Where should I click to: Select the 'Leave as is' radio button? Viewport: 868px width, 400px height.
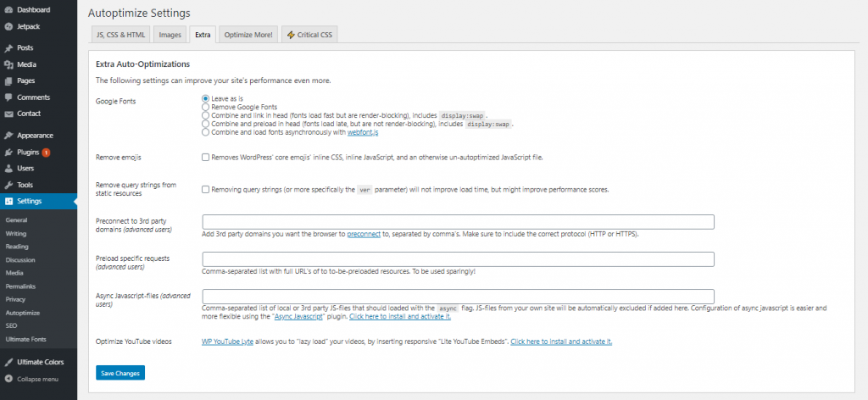pos(206,98)
